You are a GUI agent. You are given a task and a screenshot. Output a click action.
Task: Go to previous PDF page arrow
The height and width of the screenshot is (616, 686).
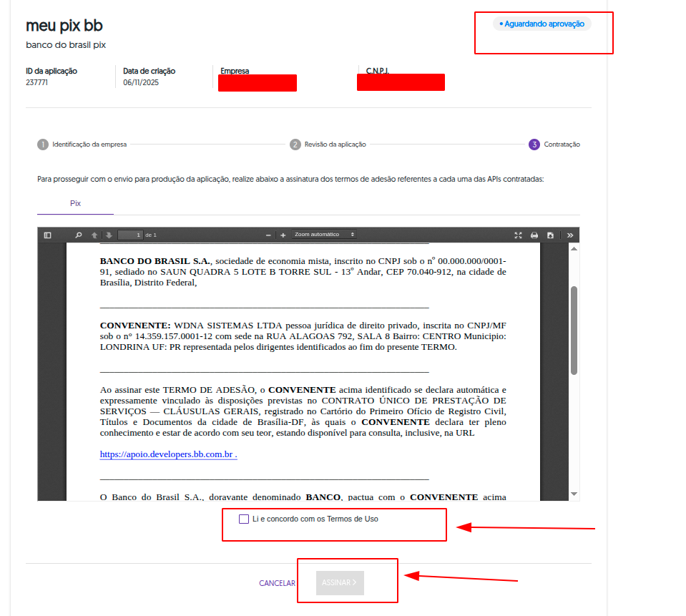[x=94, y=235]
